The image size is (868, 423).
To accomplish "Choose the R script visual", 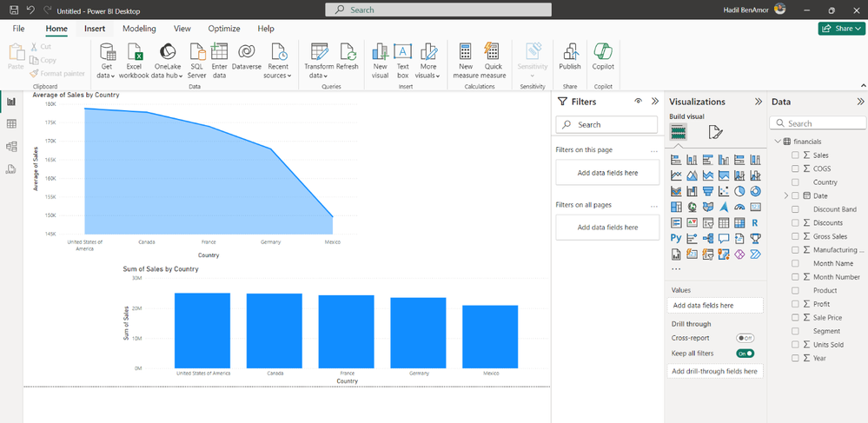I will click(x=756, y=223).
